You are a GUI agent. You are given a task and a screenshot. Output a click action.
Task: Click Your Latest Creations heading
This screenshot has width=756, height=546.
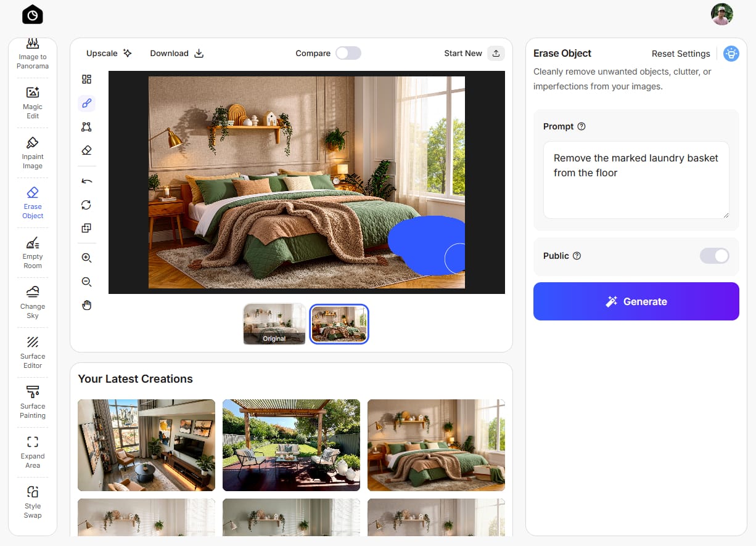click(136, 379)
